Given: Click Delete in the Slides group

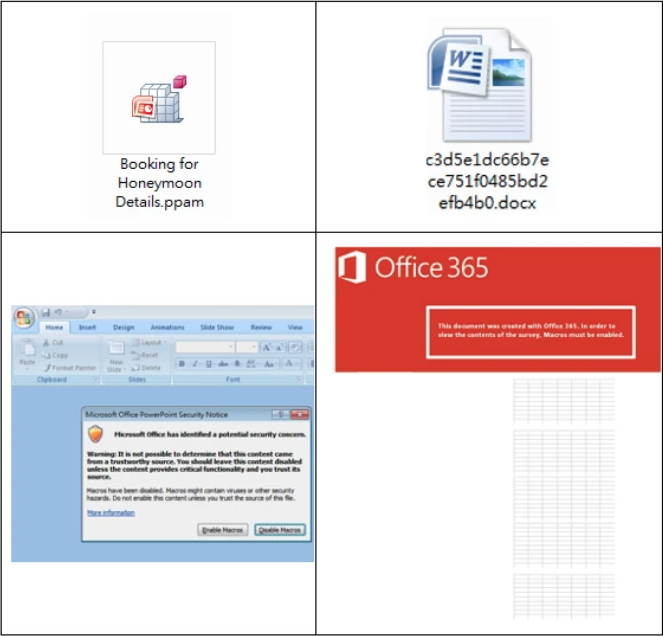Looking at the screenshot, I should point(146,368).
